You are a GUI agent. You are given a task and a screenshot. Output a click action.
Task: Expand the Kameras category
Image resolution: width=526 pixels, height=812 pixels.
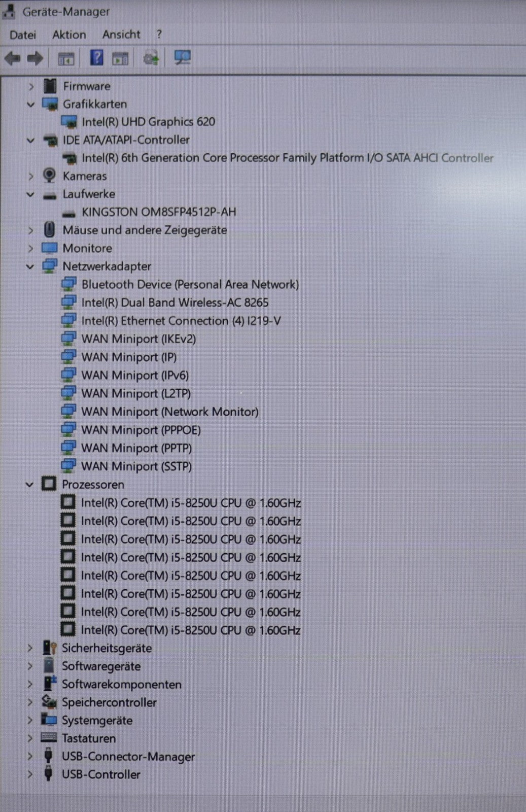point(30,176)
